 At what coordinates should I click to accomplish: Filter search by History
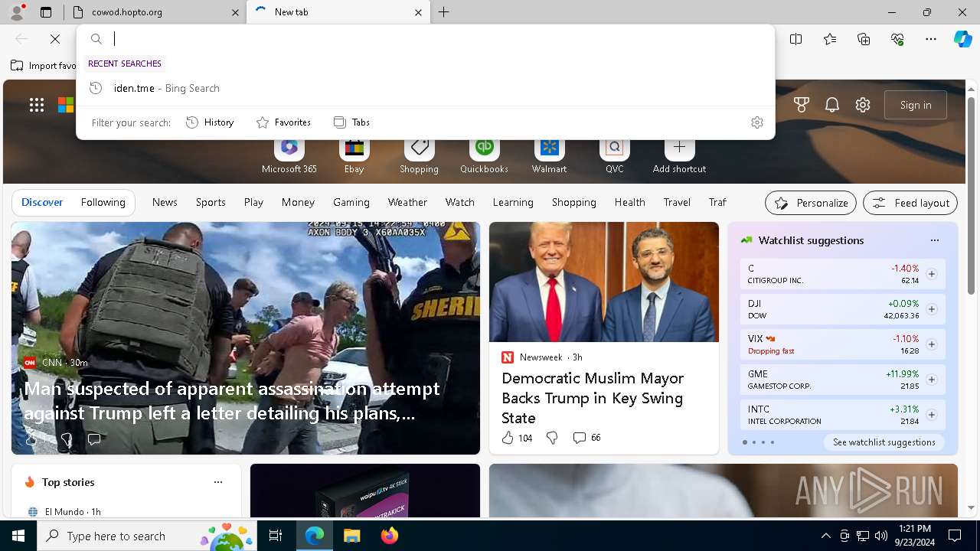[210, 122]
